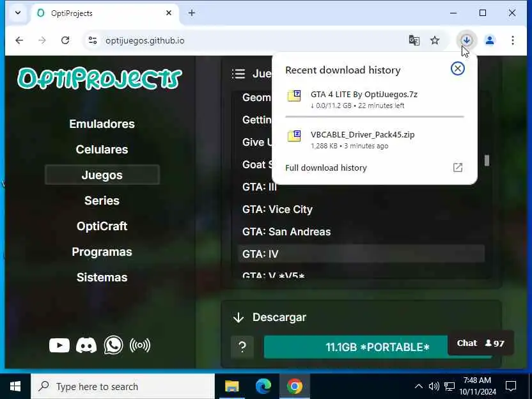Download the 11.1GB PORTABLE version
The height and width of the screenshot is (399, 532).
click(377, 347)
